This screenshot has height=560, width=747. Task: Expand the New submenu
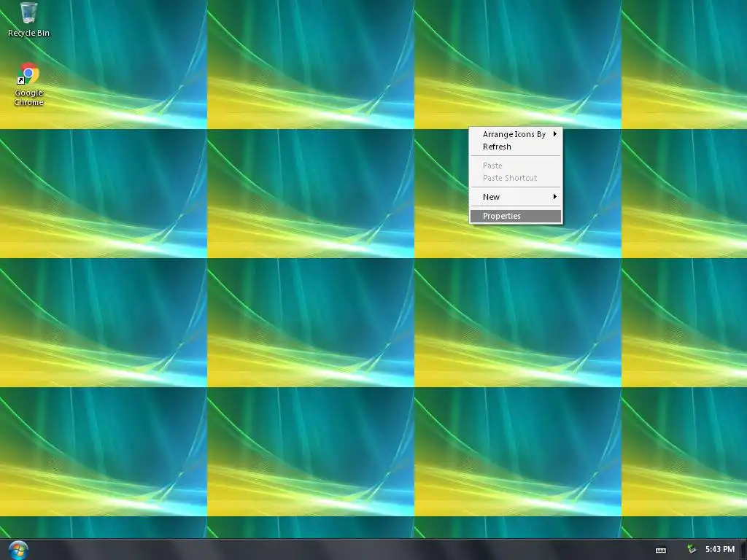tap(516, 197)
